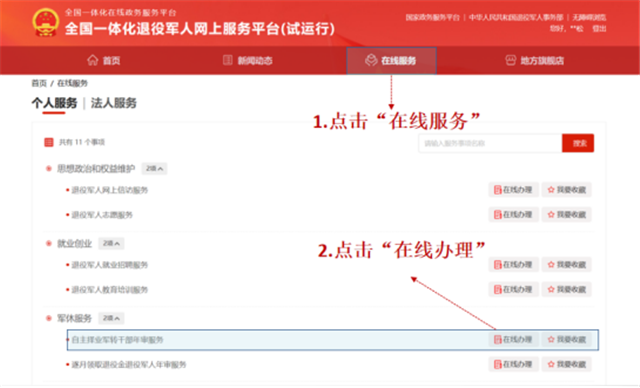Favorite 自主择业军转干部年审服务 with 我要收藏

pos(567,339)
